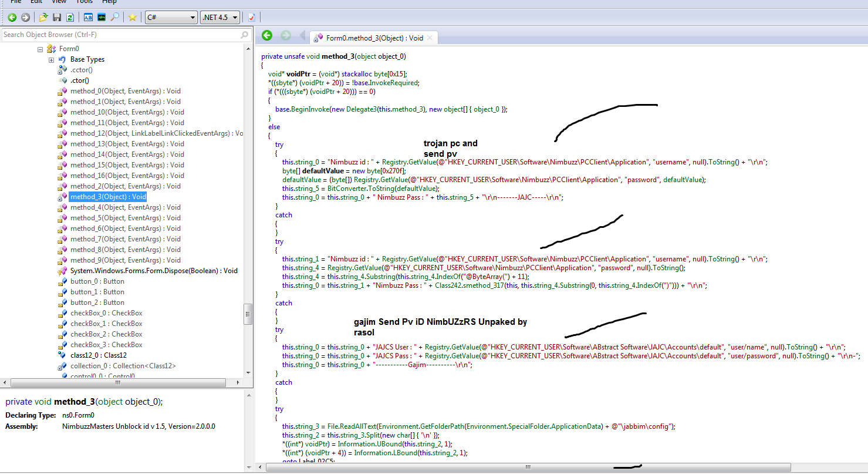
Task: Select the checkBox_0 : CheckBox field
Action: [x=106, y=313]
